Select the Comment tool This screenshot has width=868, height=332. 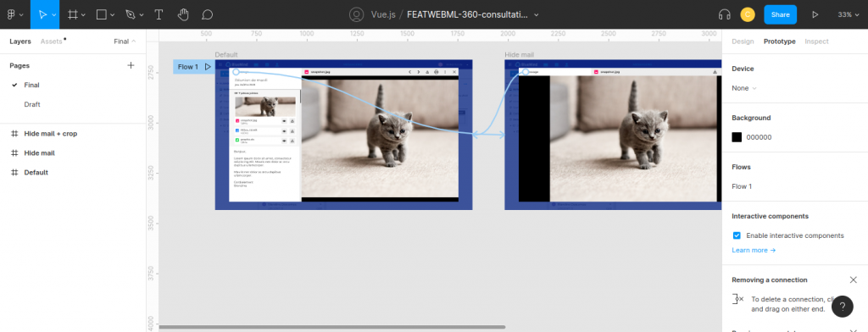207,14
